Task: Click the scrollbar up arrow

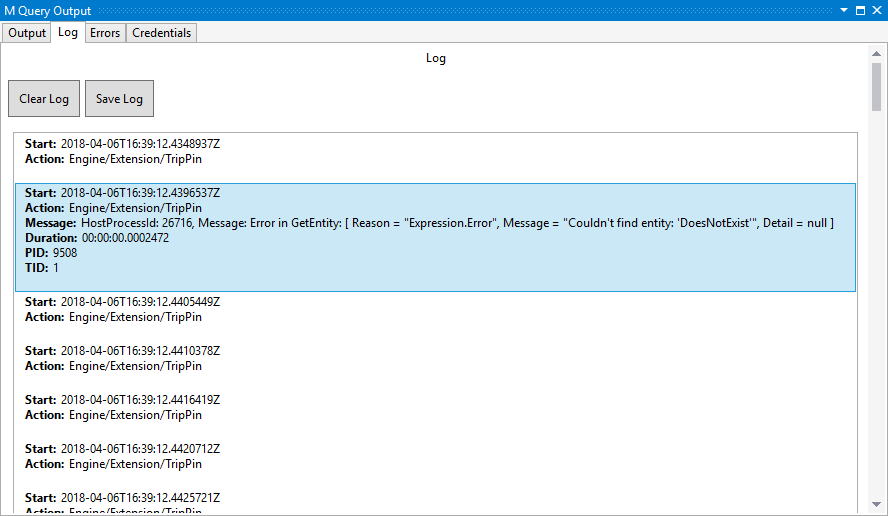Action: coord(876,53)
